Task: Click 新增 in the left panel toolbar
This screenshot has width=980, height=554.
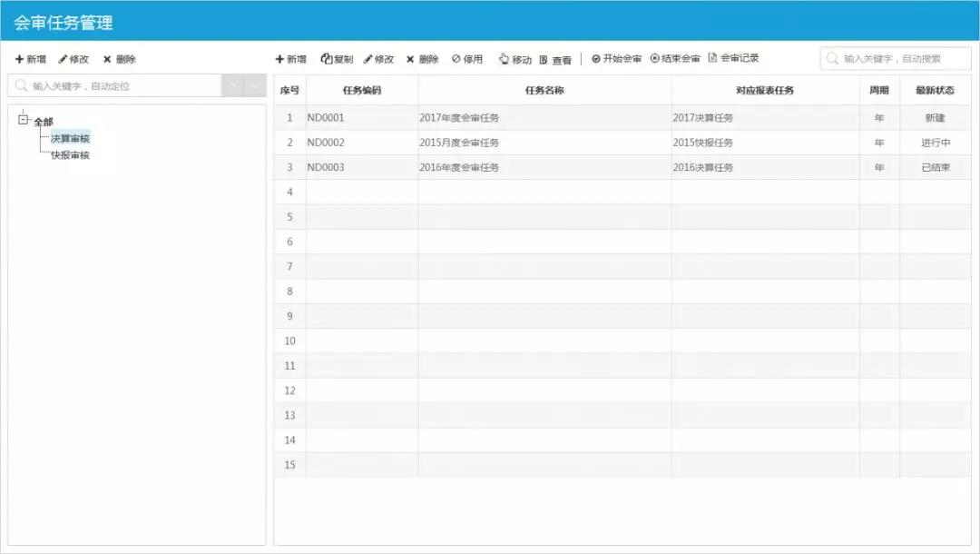Action: (x=27, y=59)
